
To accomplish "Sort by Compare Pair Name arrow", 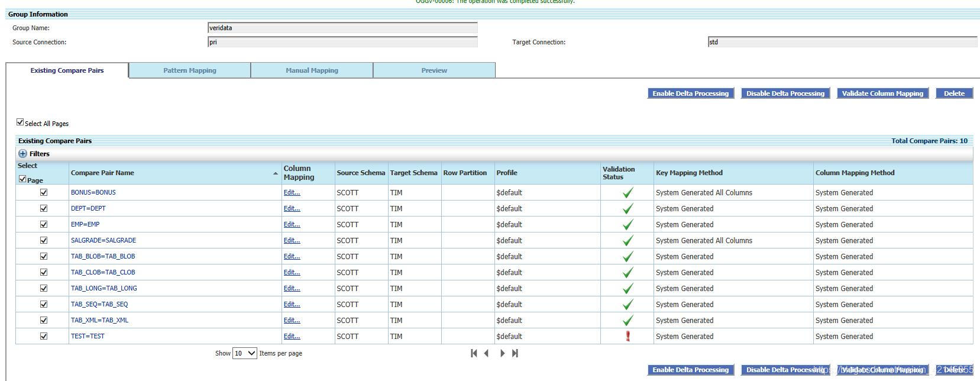I will [275, 173].
